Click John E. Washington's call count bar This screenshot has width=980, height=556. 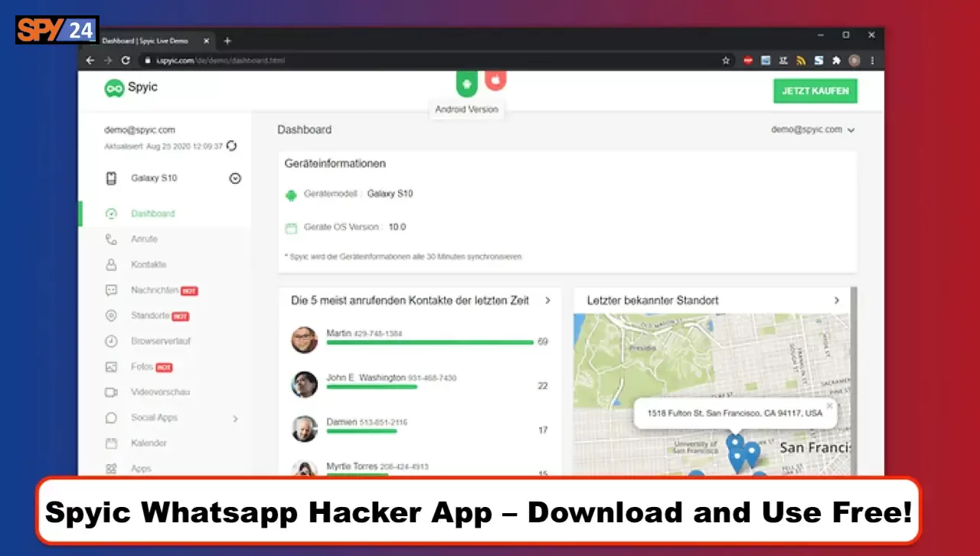pos(371,387)
